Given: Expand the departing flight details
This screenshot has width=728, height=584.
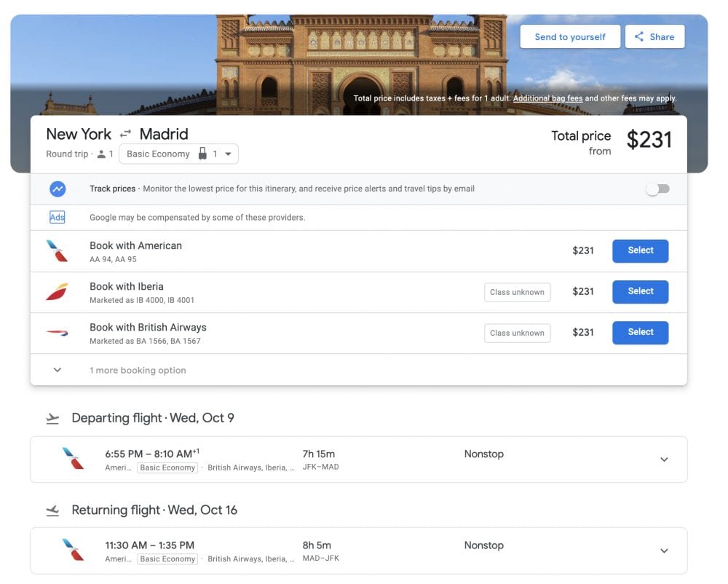Looking at the screenshot, I should [663, 459].
